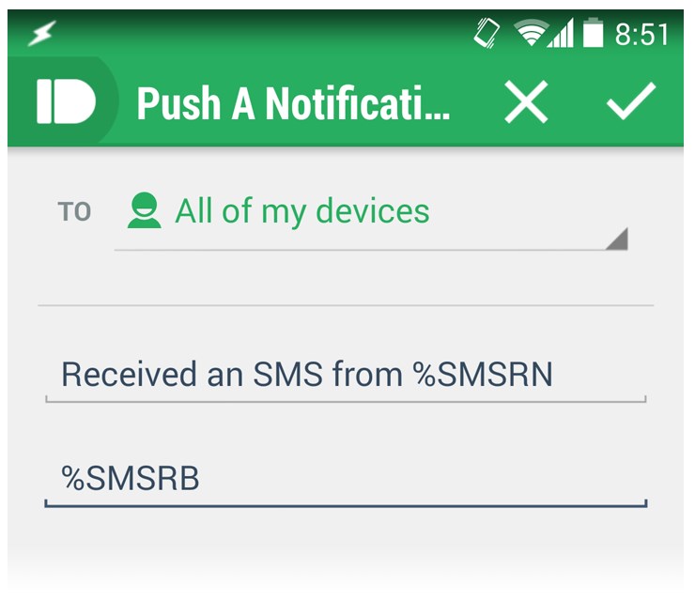Tap the green person avatar icon
This screenshot has width=695, height=616.
[144, 210]
